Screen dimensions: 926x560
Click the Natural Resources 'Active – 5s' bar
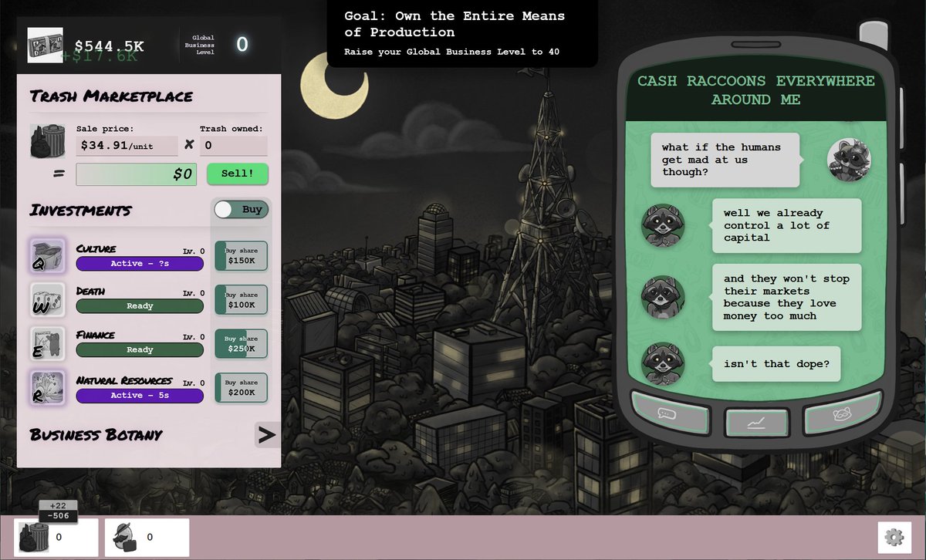(140, 396)
